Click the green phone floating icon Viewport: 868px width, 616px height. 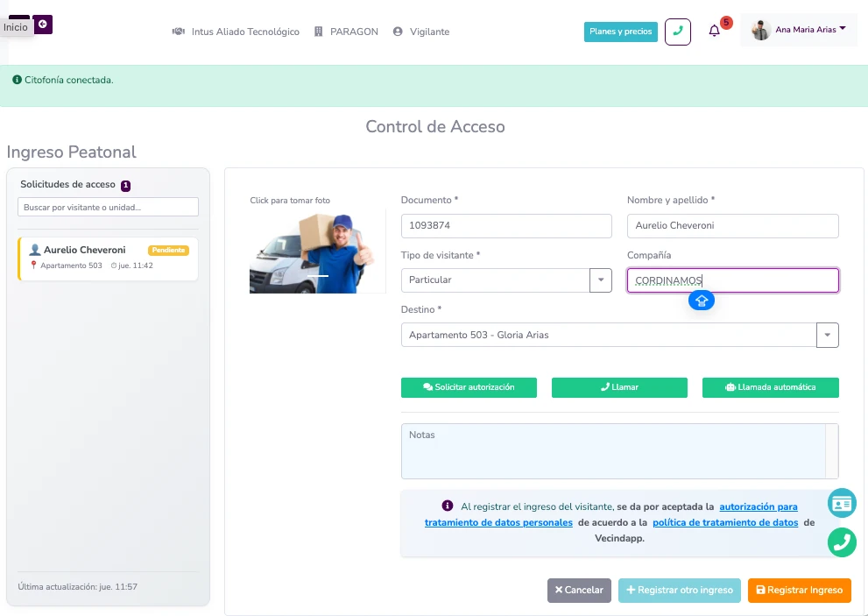coord(842,542)
